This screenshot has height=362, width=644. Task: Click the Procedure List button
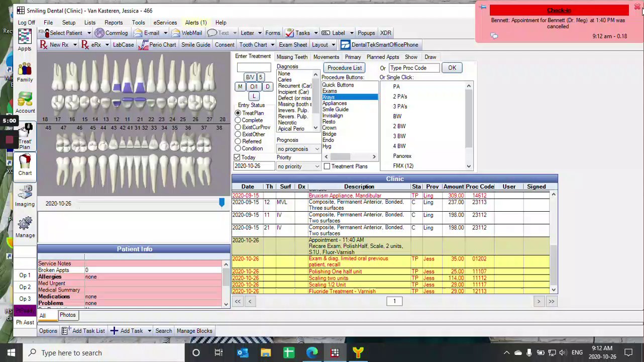345,68
